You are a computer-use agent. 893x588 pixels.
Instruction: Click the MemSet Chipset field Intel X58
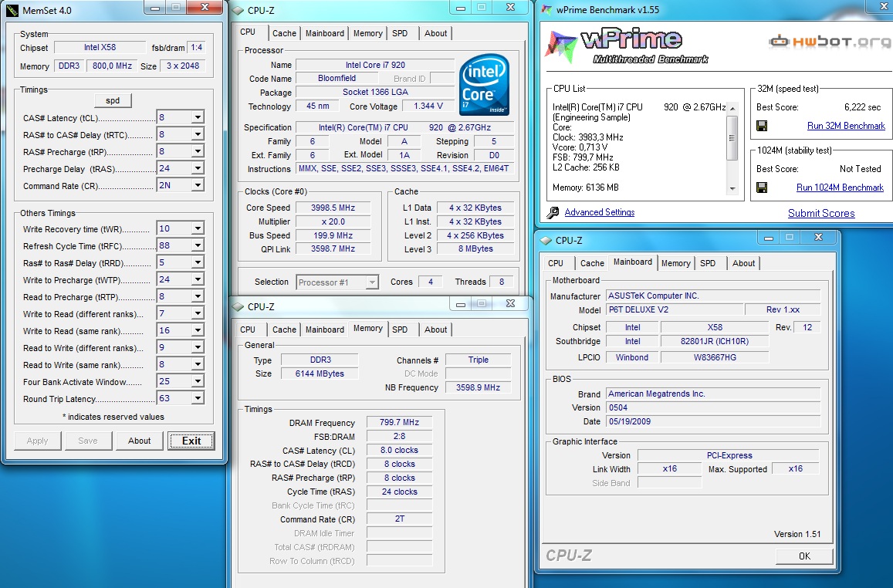pyautogui.click(x=100, y=48)
